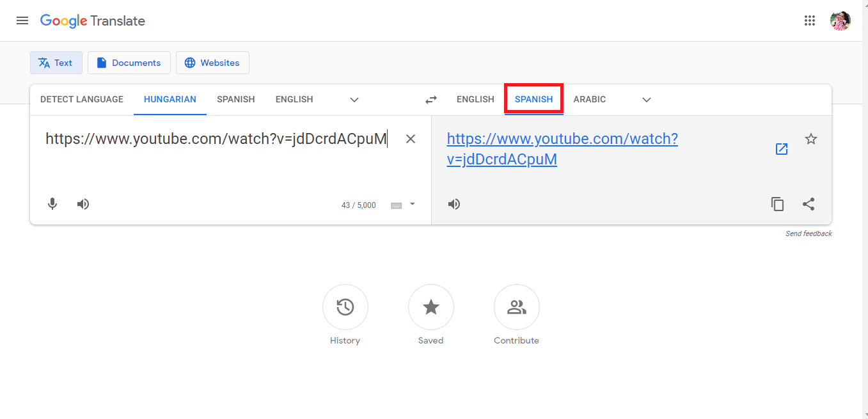Open Saved translations

[x=431, y=307]
